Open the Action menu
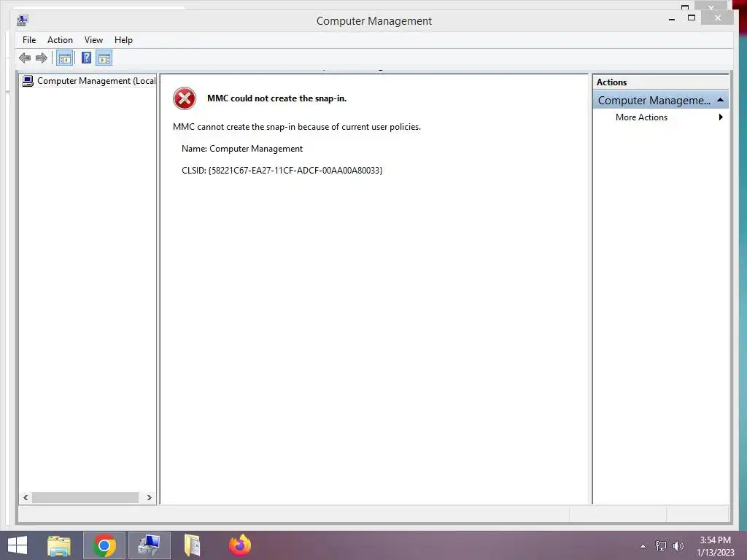 (60, 40)
